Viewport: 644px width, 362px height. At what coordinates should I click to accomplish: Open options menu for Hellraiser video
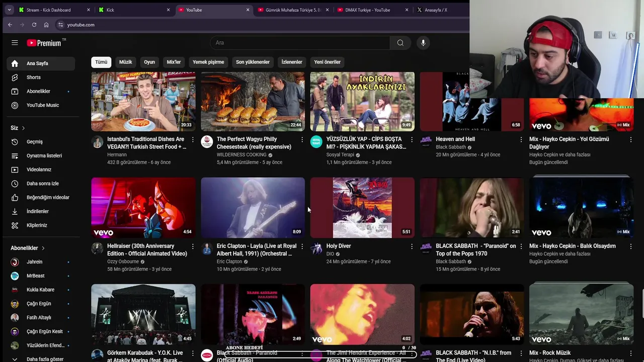[x=193, y=246]
